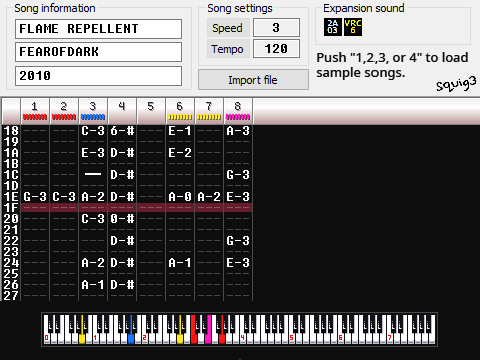Click note G-3 in row 22
The width and height of the screenshot is (480, 360).
238,241
